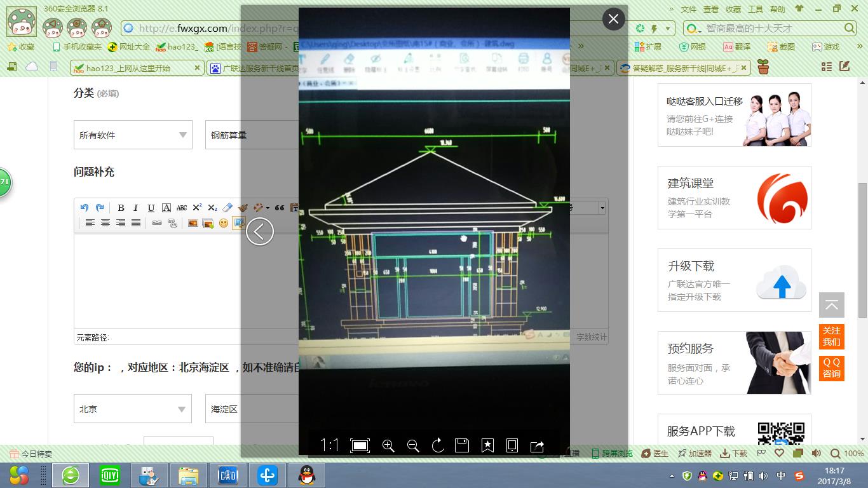This screenshot has height=488, width=868.
Task: Expand the address bar dropdown arrow
Action: [x=668, y=29]
